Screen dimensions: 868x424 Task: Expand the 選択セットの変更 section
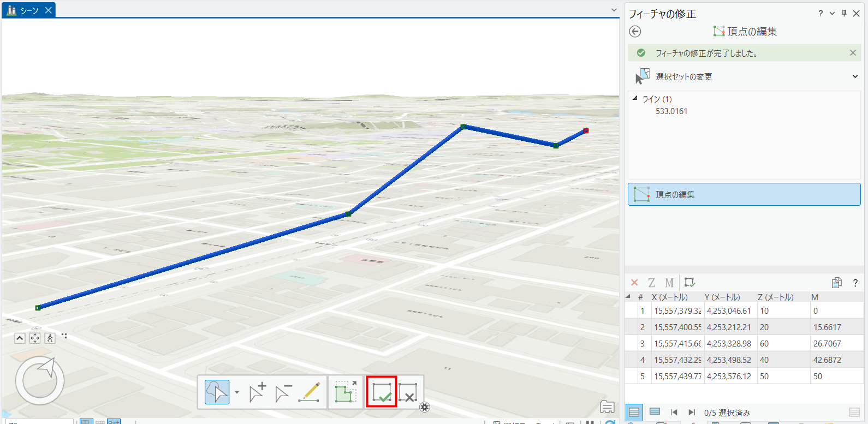(855, 76)
